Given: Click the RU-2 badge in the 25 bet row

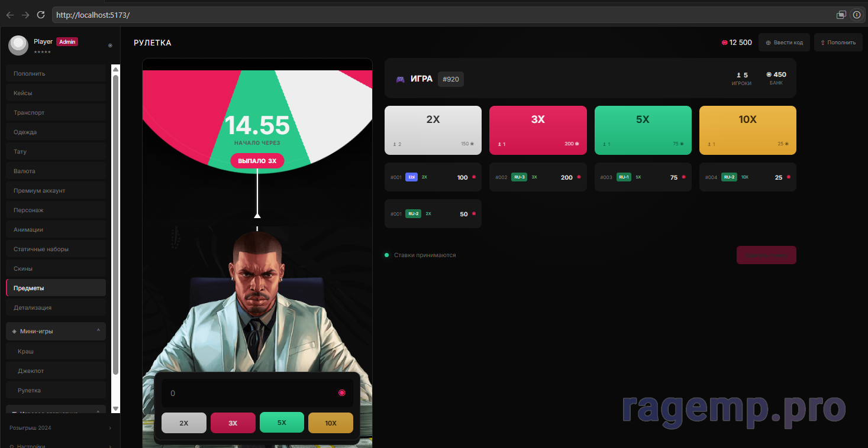Looking at the screenshot, I should click(729, 177).
